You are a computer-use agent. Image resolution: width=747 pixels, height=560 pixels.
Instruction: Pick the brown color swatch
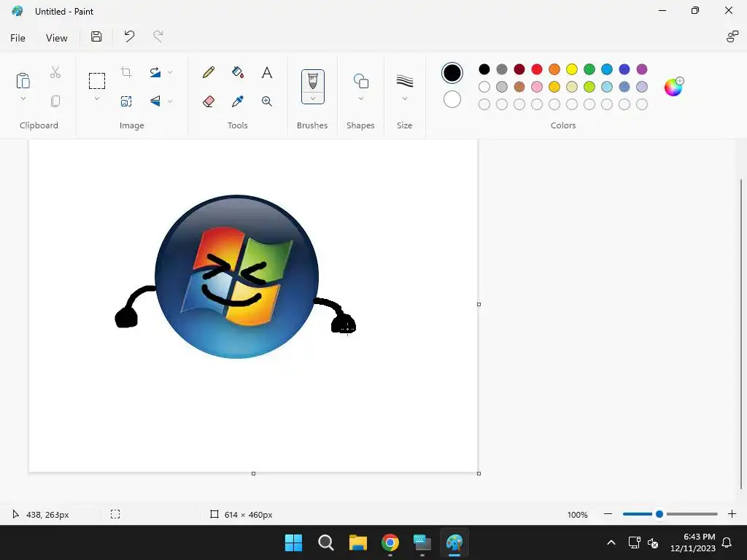519,87
